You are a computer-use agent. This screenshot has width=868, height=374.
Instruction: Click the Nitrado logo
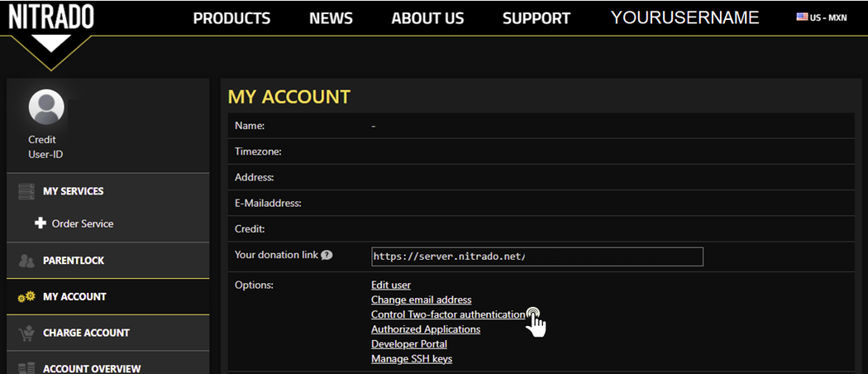point(51,17)
